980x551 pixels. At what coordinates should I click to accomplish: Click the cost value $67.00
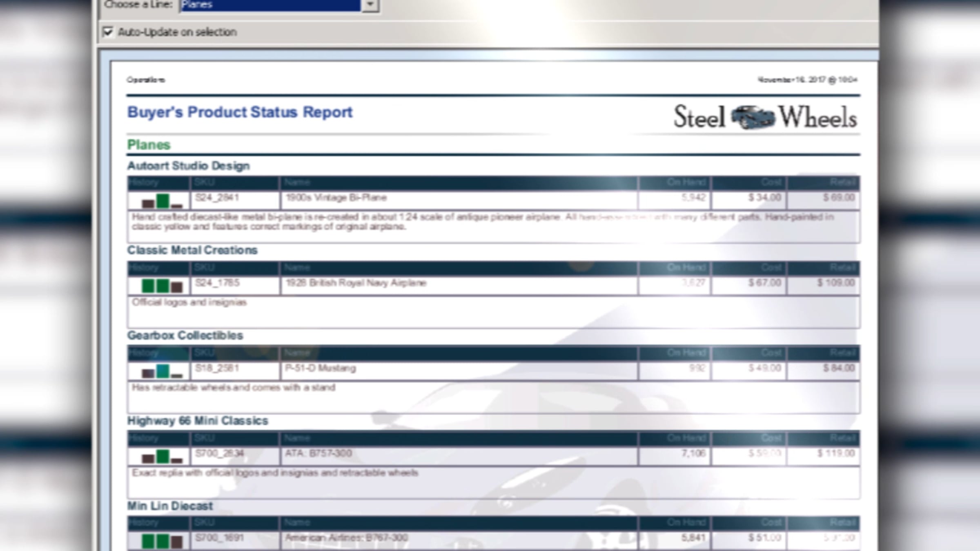point(764,283)
